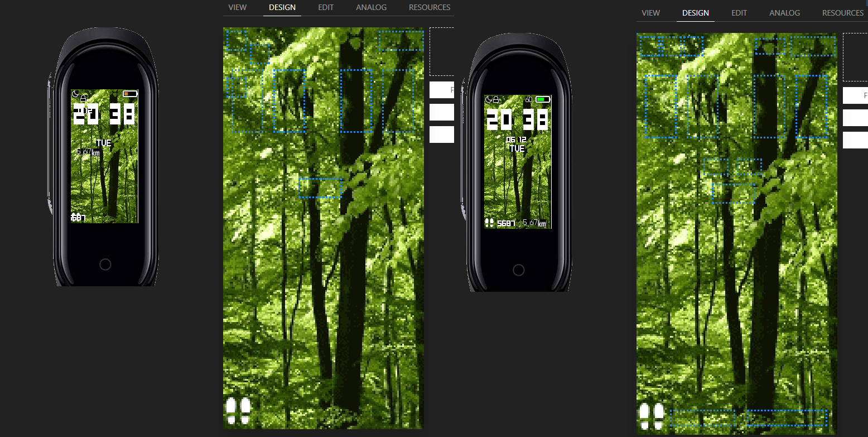Image resolution: width=868 pixels, height=437 pixels.
Task: Open the cut-off RESOURCES tab in the right editor
Action: (843, 13)
